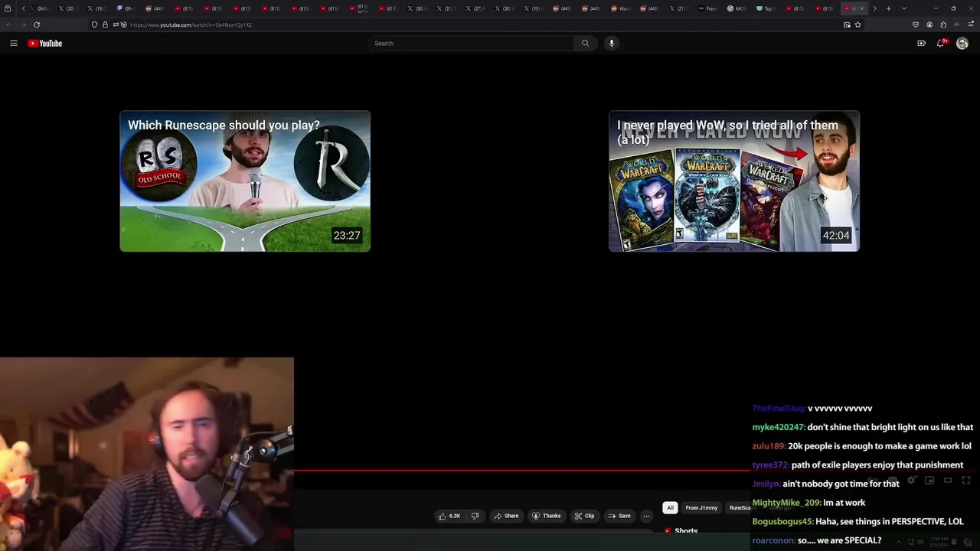Click chat username tyree372
This screenshot has height=551, width=980.
770,465
